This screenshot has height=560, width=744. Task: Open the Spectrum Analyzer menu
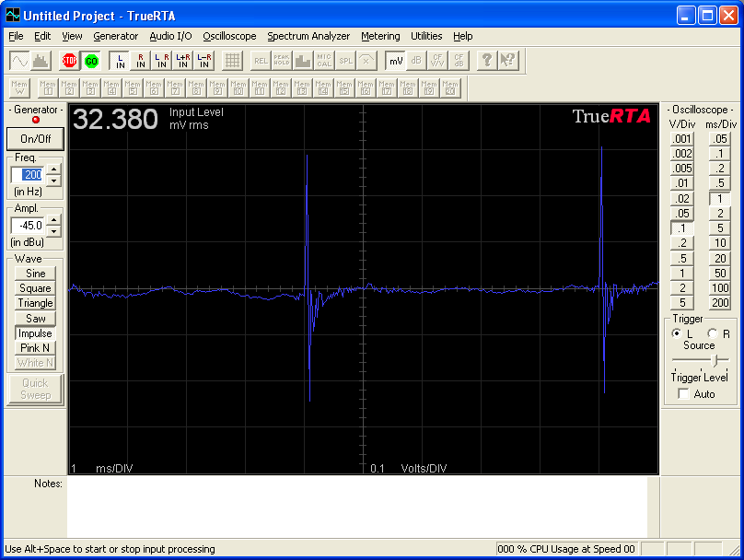(308, 36)
